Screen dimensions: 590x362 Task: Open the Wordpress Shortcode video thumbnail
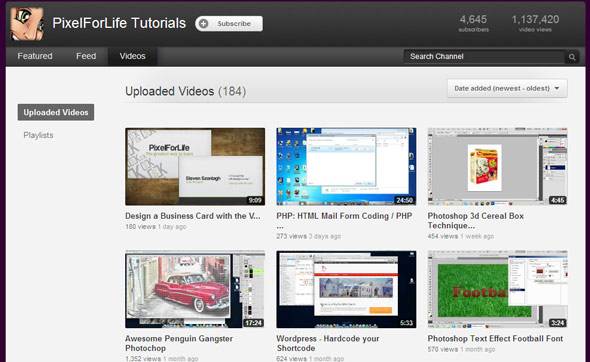pyautogui.click(x=346, y=289)
